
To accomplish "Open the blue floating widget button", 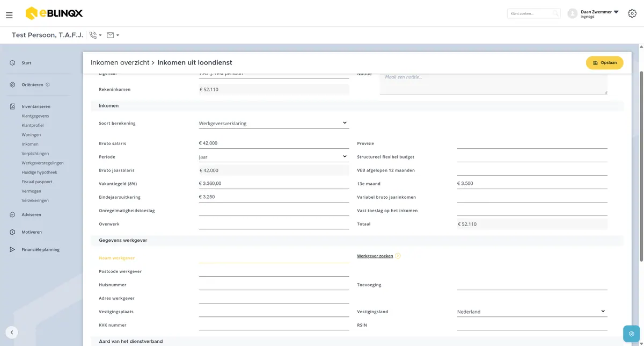I will coord(632,334).
